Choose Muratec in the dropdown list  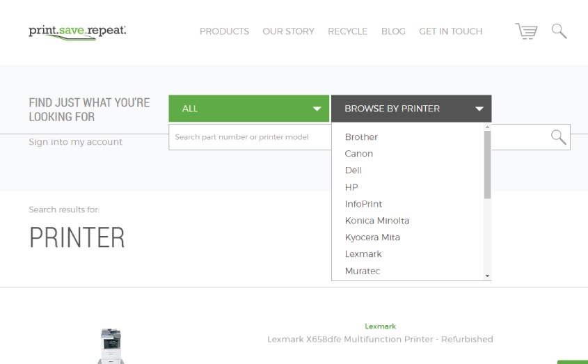(x=363, y=271)
